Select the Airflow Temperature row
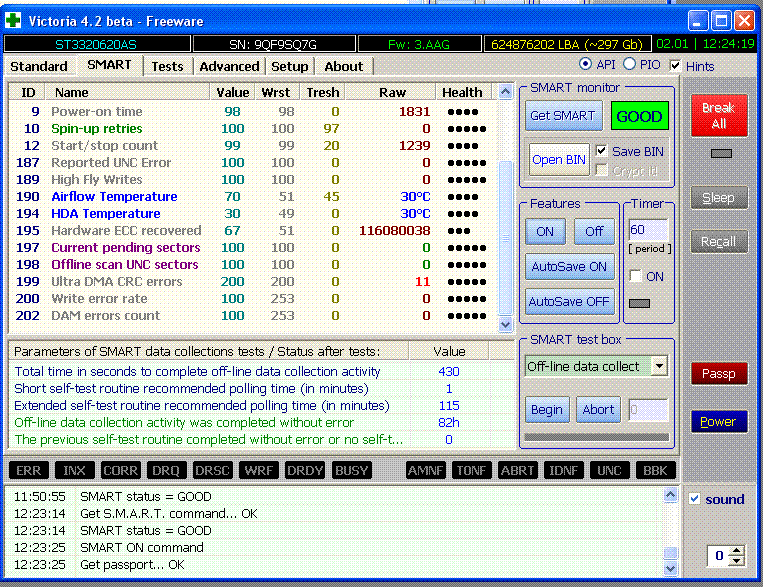The width and height of the screenshot is (763, 587). point(253,197)
